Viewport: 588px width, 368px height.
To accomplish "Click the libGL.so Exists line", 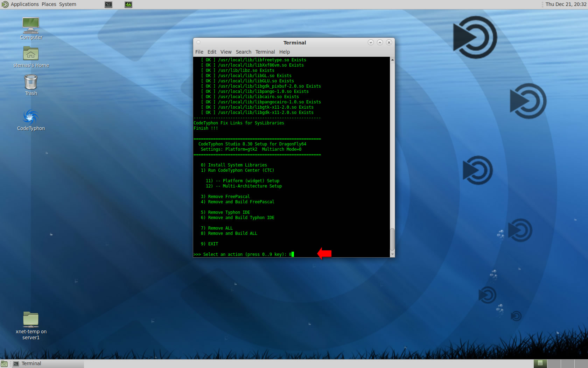I will coord(246,76).
